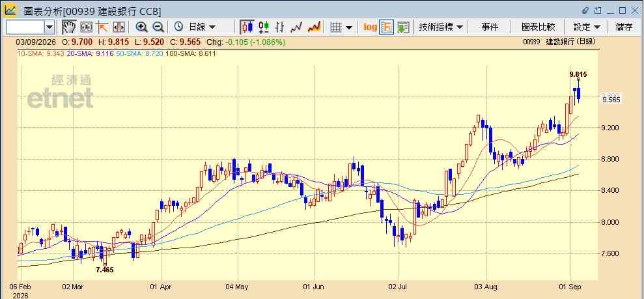Open 圖表比較 chart comparison
This screenshot has width=644, height=299.
[x=538, y=27]
